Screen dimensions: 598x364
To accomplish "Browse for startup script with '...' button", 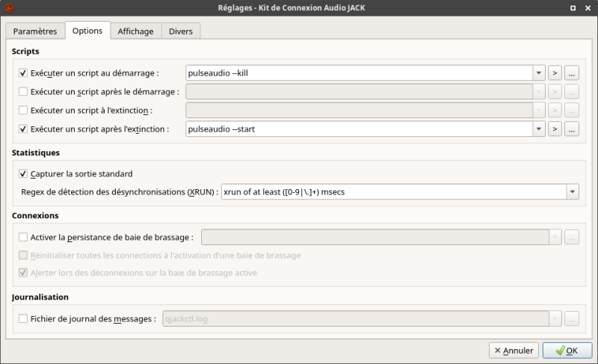I will tap(571, 73).
